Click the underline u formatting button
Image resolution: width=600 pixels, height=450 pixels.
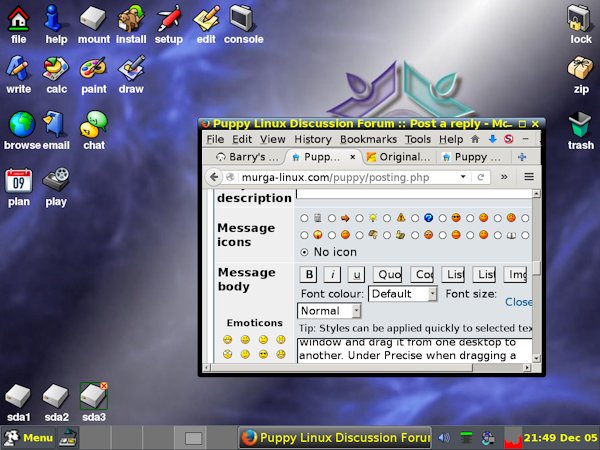pyautogui.click(x=356, y=274)
